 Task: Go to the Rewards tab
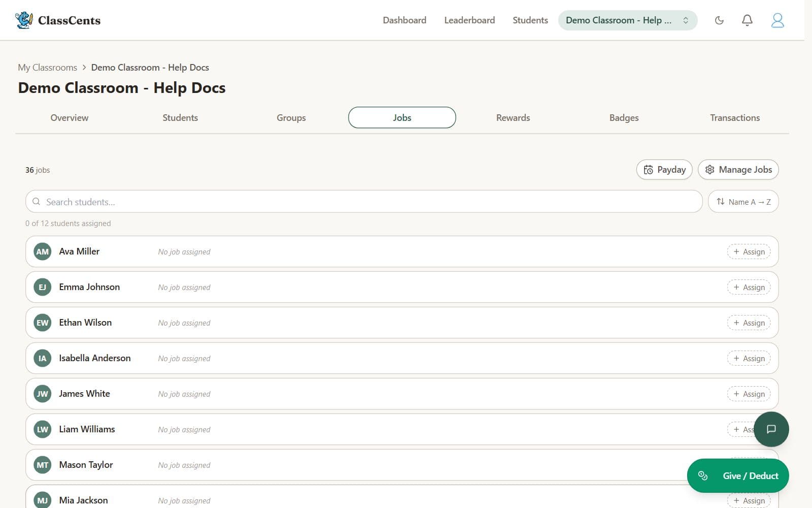pos(513,118)
